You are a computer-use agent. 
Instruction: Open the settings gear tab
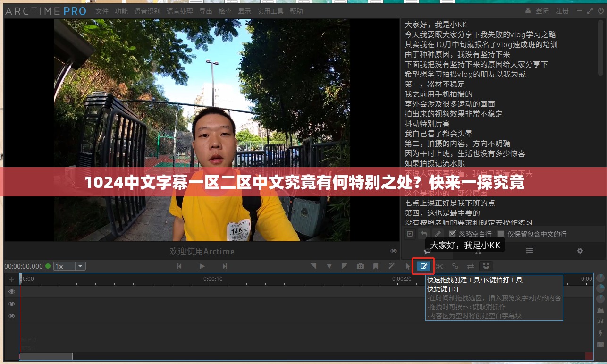point(580,251)
